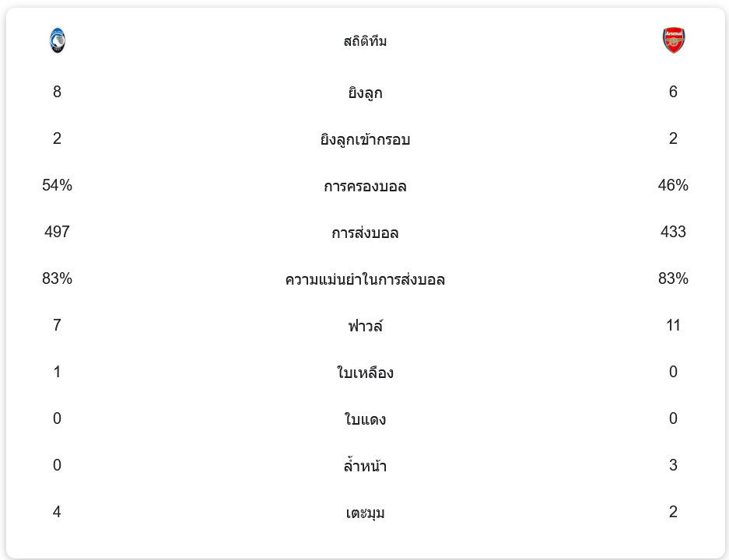
Task: Select the ฟาวล์ stat label
Action: click(x=365, y=327)
